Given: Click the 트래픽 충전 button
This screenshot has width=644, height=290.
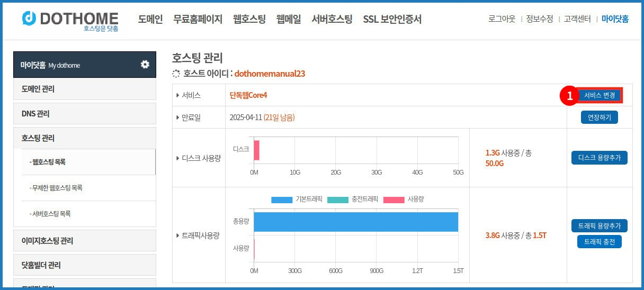Looking at the screenshot, I should click(599, 241).
